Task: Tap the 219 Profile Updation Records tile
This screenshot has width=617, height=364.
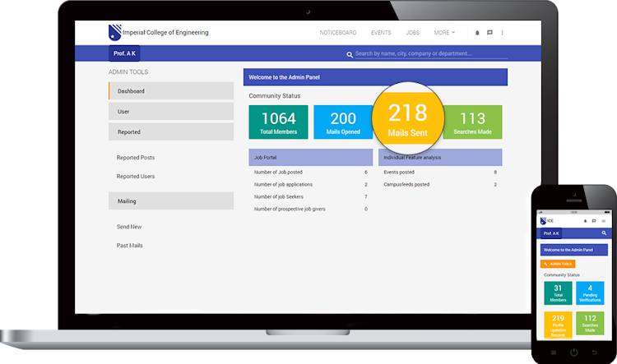Action: pyautogui.click(x=558, y=325)
